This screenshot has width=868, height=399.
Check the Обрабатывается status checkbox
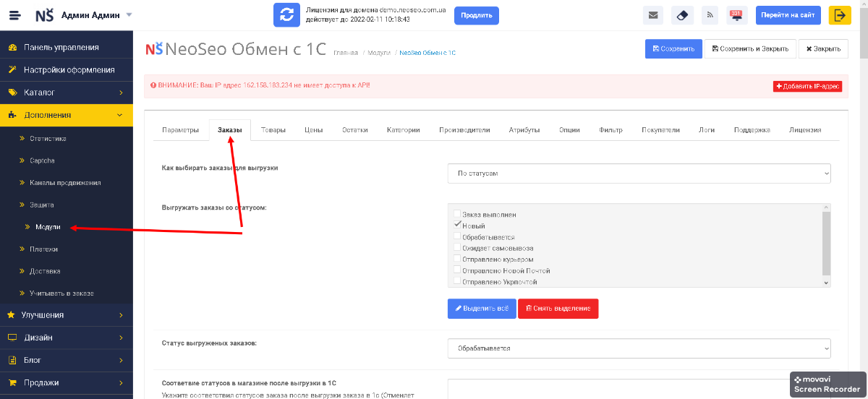457,236
